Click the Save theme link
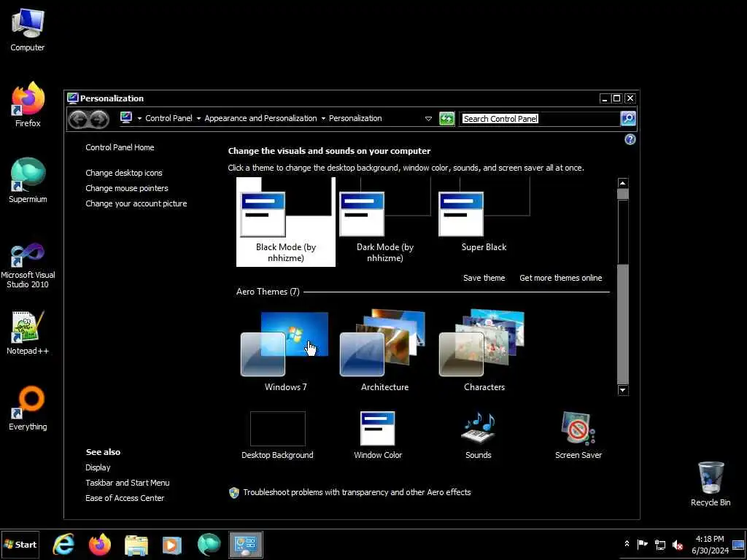This screenshot has width=747, height=560. coord(484,278)
